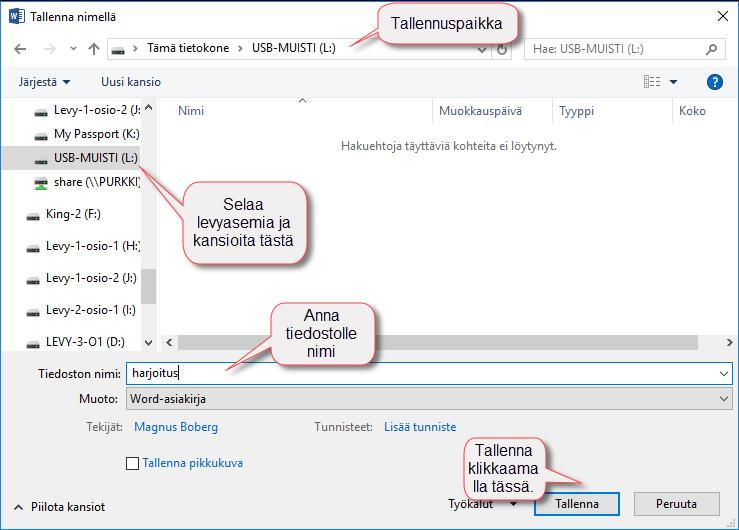Click the King-2 (F:) drive icon
The width and height of the screenshot is (739, 530).
[33, 217]
